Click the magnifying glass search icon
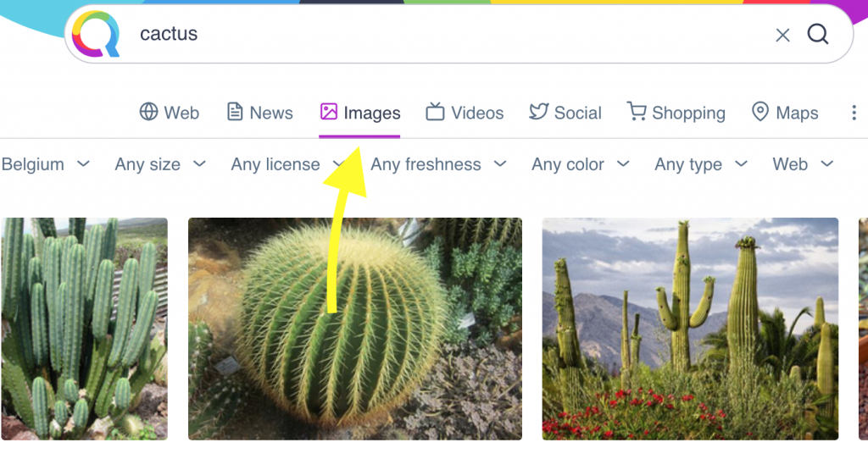 tap(818, 34)
